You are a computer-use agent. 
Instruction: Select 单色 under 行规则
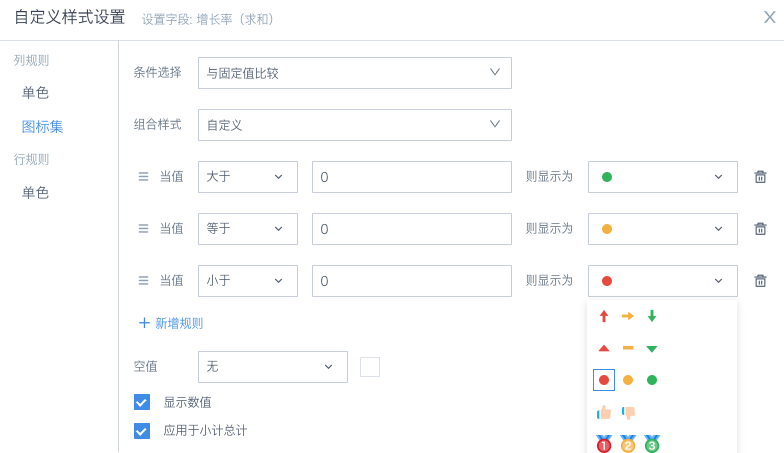35,193
